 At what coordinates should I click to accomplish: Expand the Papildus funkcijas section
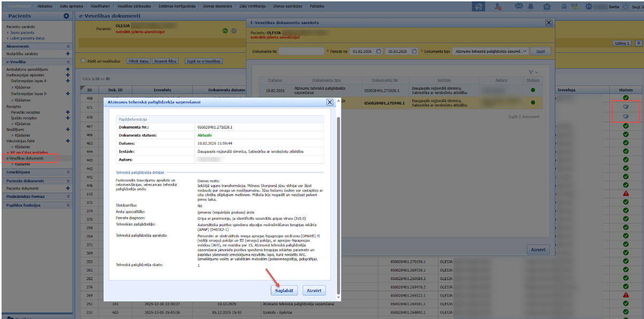coord(68,205)
